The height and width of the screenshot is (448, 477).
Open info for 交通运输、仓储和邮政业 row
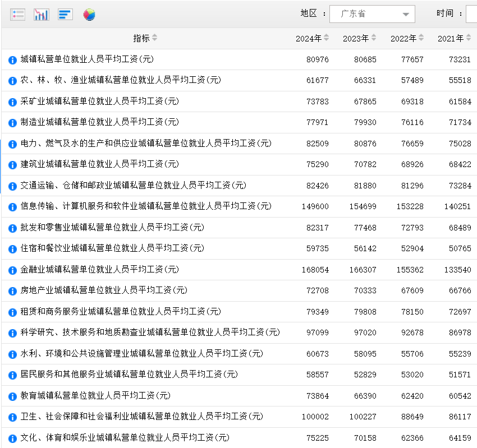(x=12, y=186)
